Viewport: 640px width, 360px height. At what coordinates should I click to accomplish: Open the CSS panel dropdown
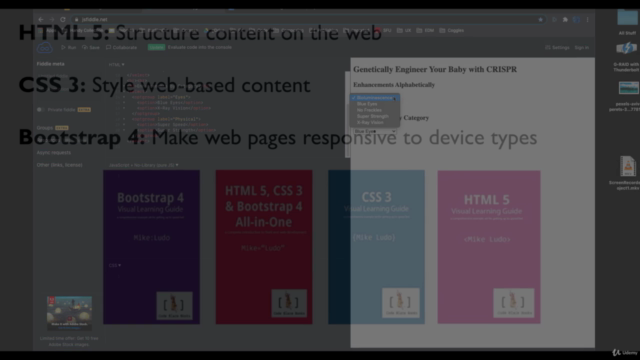pos(115,266)
